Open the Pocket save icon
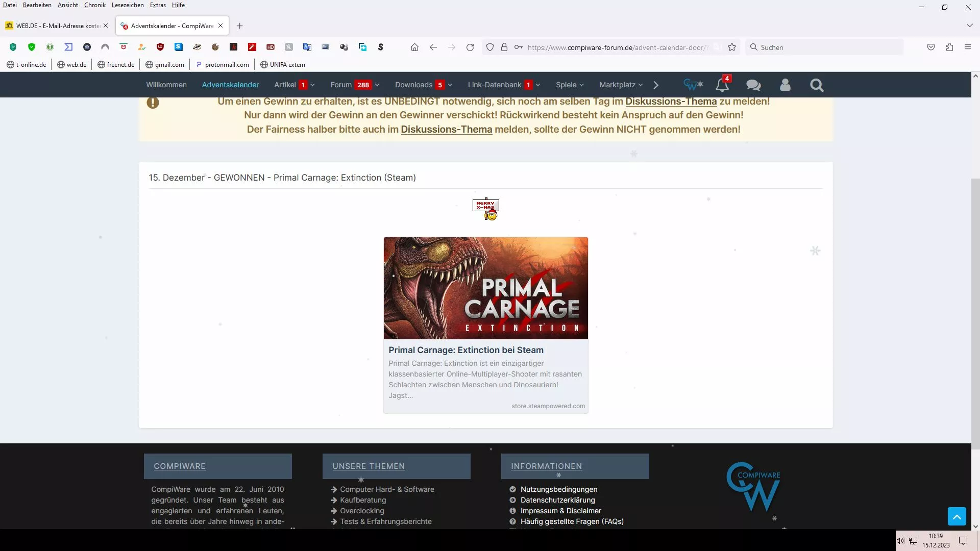 (931, 47)
